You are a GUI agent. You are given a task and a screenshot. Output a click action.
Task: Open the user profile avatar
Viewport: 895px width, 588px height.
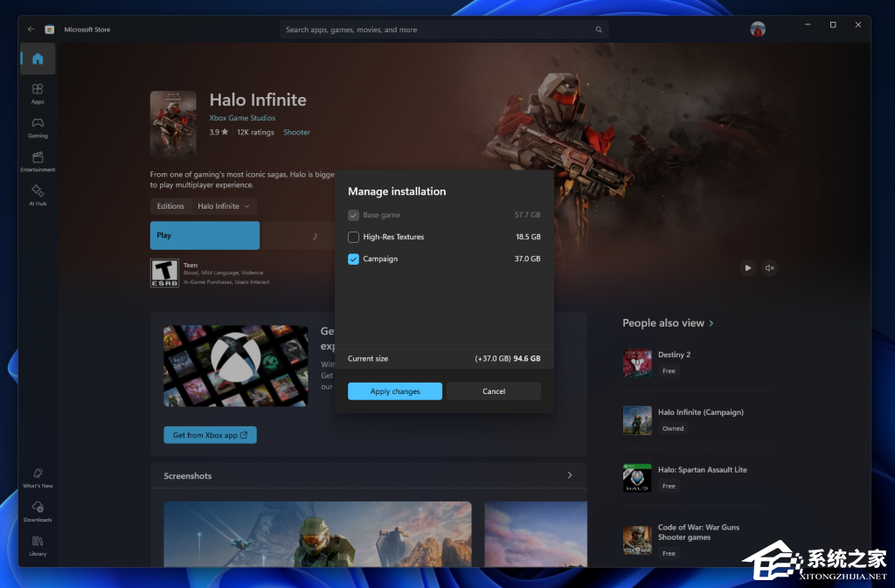pyautogui.click(x=758, y=29)
